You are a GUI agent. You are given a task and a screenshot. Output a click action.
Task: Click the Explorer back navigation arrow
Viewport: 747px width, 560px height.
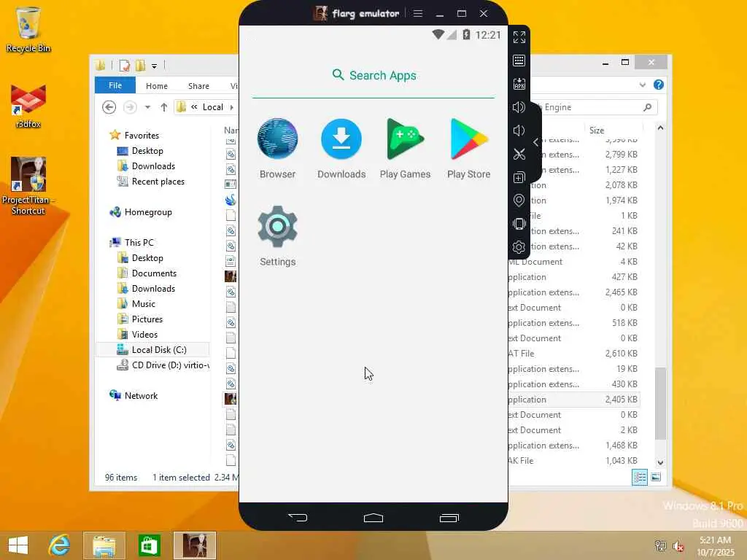coord(109,107)
